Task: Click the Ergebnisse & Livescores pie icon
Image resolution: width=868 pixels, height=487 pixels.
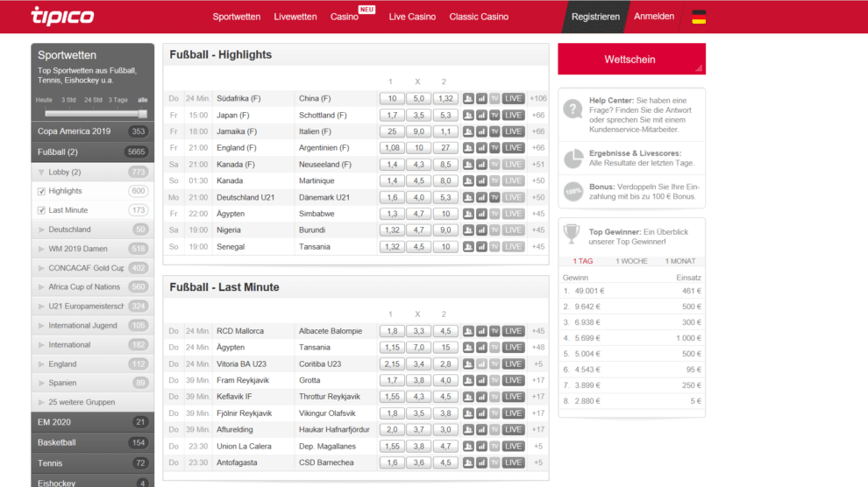Action: point(573,159)
